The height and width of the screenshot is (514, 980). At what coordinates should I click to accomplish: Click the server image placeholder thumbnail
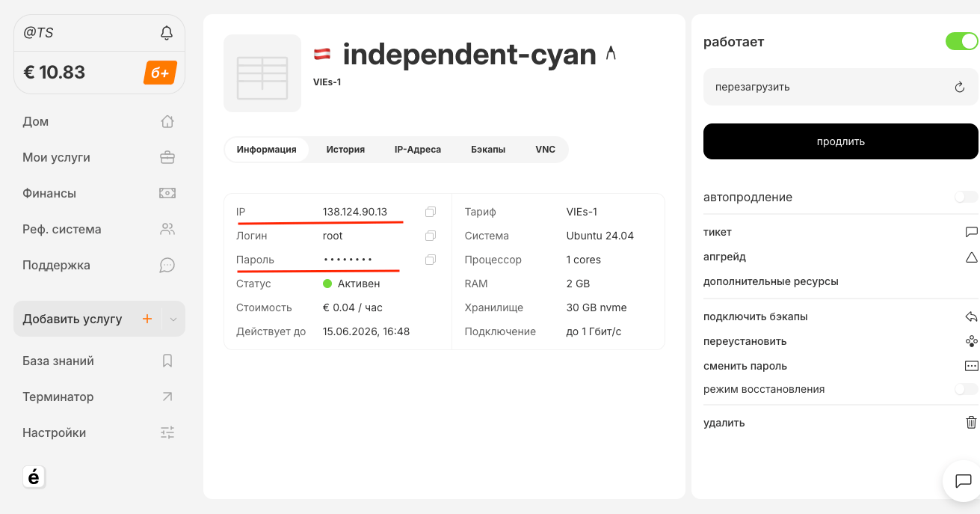pyautogui.click(x=262, y=73)
